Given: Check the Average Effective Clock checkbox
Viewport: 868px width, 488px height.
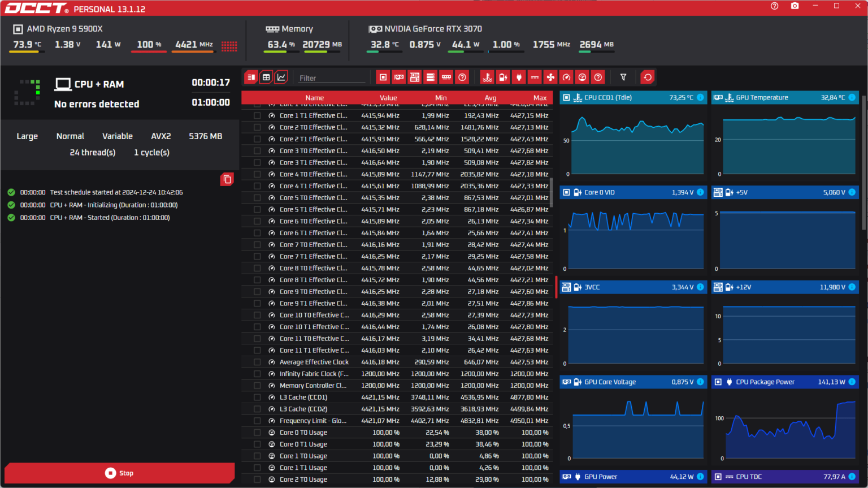Looking at the screenshot, I should coord(257,362).
